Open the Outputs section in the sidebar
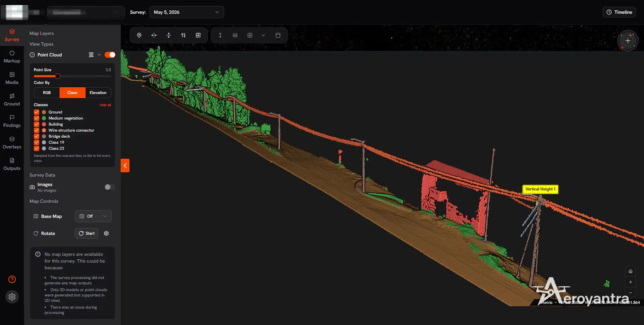This screenshot has width=644, height=325. point(12,164)
